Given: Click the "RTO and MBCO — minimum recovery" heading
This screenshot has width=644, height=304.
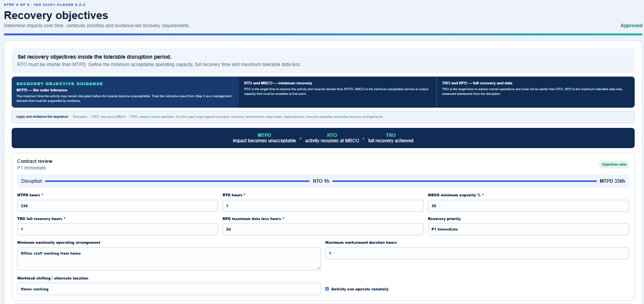Looking at the screenshot, I should pyautogui.click(x=278, y=83).
